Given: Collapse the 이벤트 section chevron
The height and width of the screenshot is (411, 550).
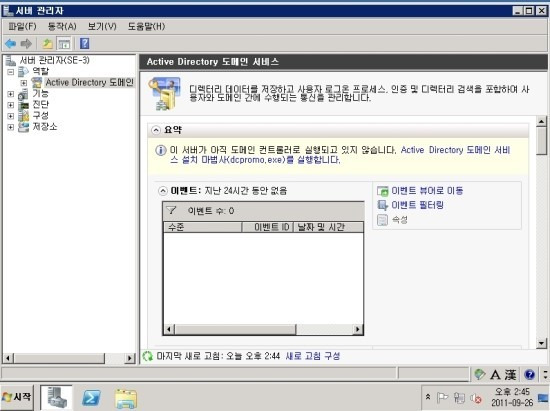Looking at the screenshot, I should (163, 191).
